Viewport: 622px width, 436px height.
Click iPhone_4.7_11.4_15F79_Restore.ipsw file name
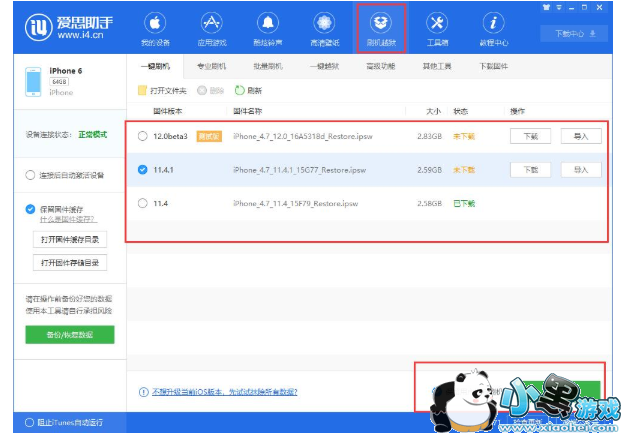(x=296, y=204)
